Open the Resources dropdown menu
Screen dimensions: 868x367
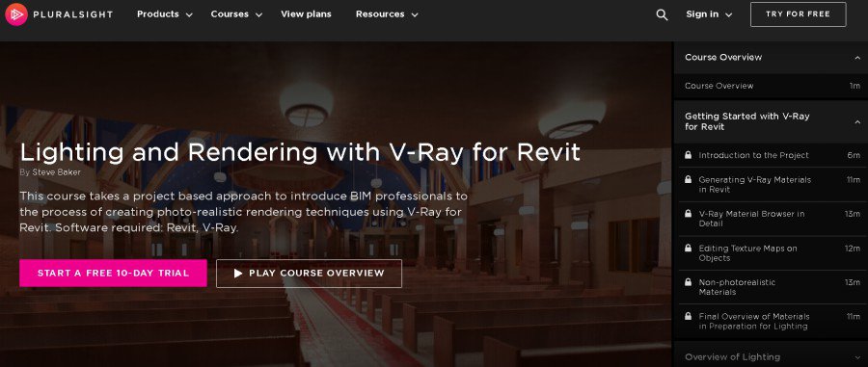point(387,14)
